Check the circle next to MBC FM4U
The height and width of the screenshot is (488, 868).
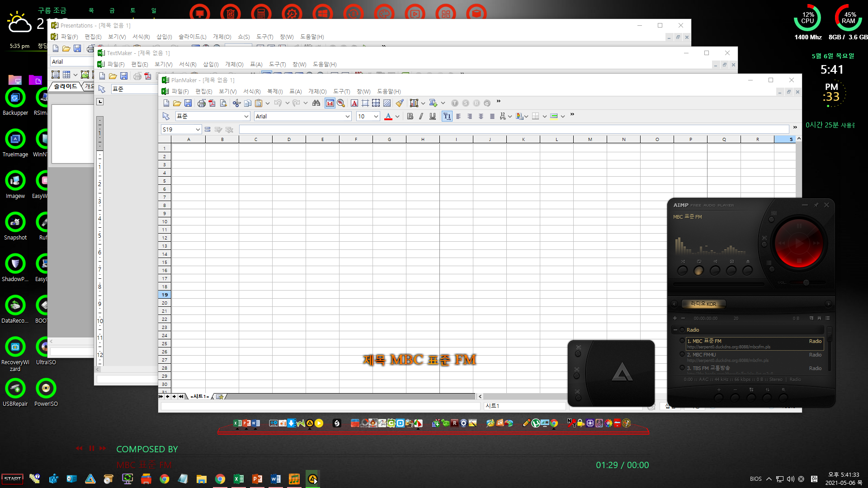click(x=682, y=355)
